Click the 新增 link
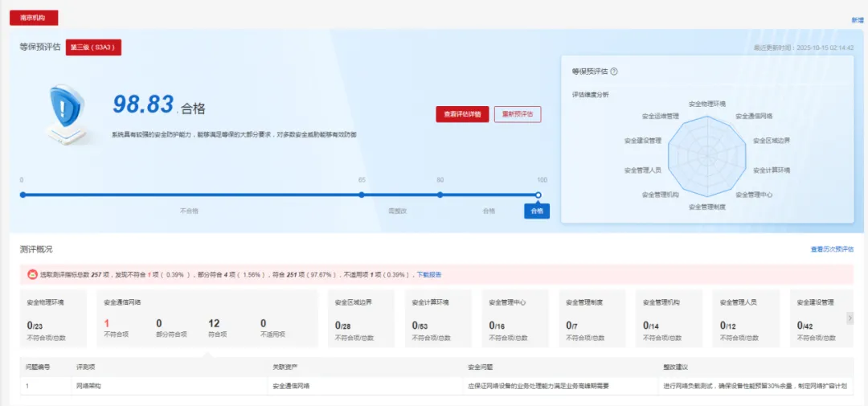Screen dimensions: 868x406 pyautogui.click(x=857, y=20)
